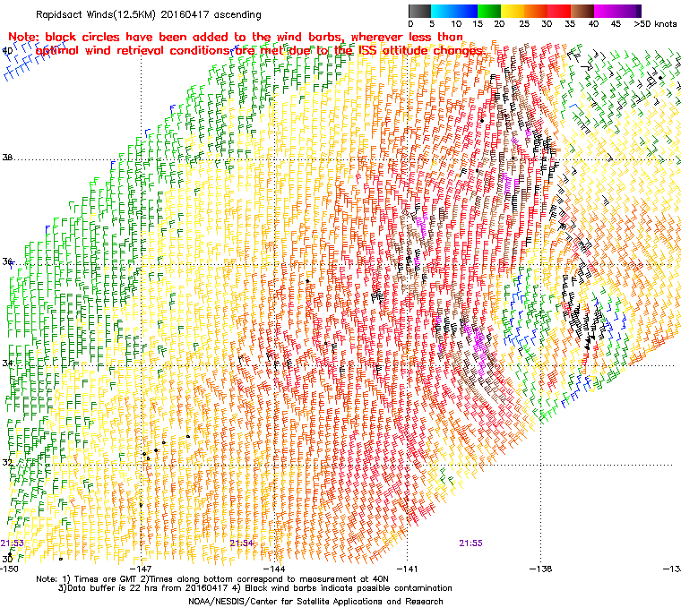Click the latitude label '36'
The width and height of the screenshot is (681, 616).
(7, 261)
